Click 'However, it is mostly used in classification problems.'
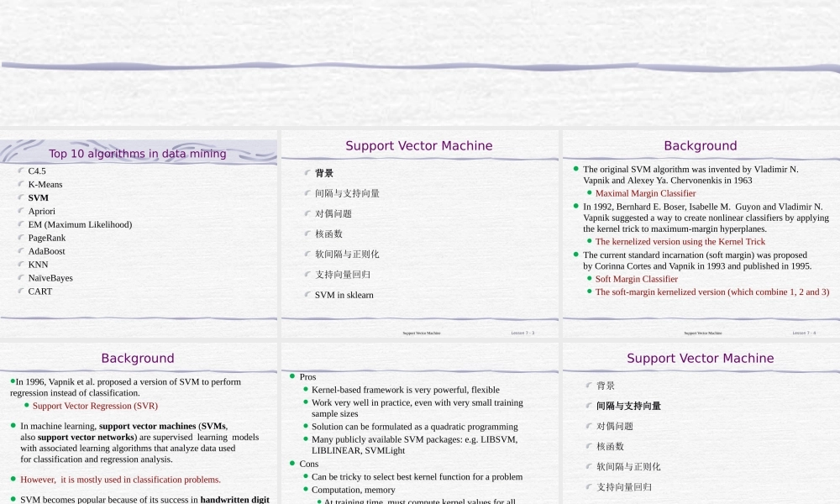 point(120,480)
